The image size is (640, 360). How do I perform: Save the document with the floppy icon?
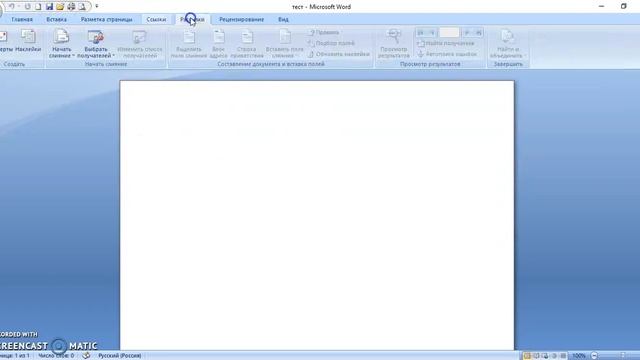[x=49, y=7]
